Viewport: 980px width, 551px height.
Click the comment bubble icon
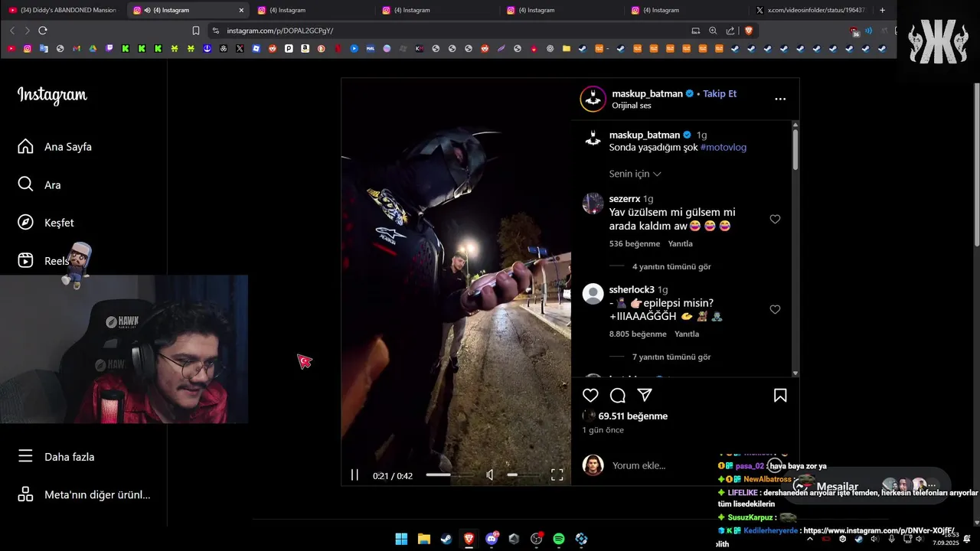[x=618, y=396]
